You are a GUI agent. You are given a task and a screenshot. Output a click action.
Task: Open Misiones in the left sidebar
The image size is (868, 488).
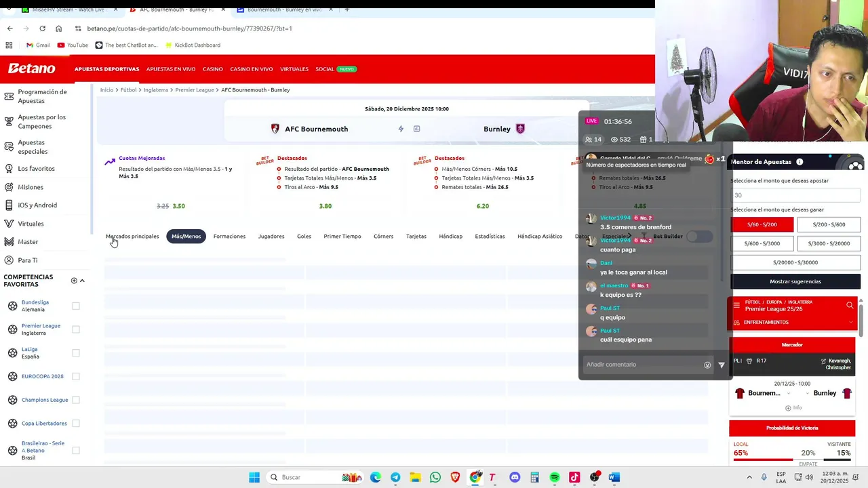click(31, 187)
